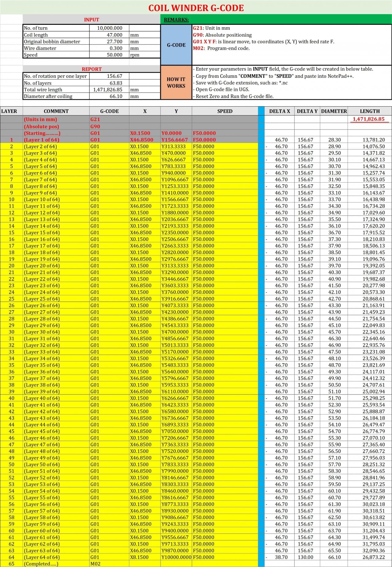
Task: Select the Wire diameter value 0.300
Action: [109, 48]
